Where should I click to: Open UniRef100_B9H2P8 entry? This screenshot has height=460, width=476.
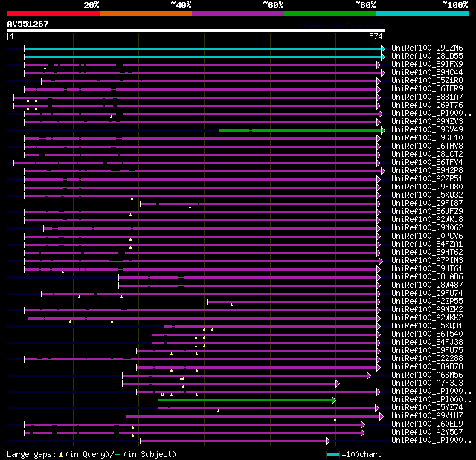[x=427, y=171]
